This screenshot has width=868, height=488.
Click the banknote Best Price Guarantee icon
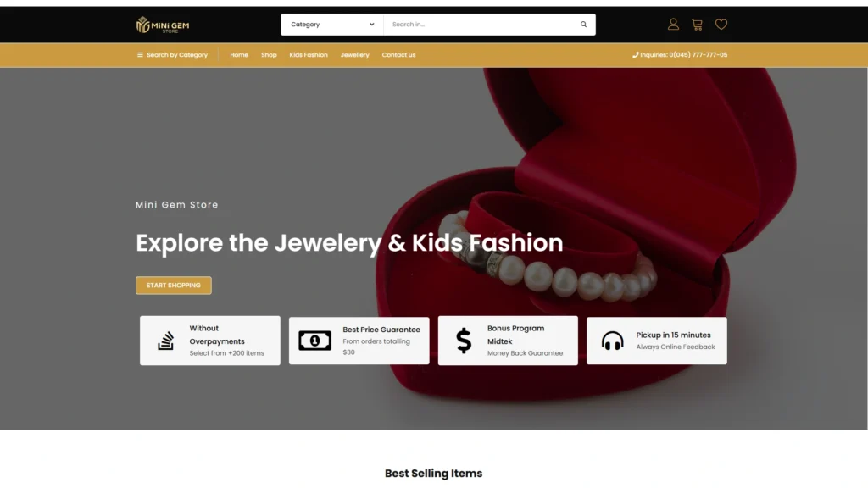click(314, 341)
